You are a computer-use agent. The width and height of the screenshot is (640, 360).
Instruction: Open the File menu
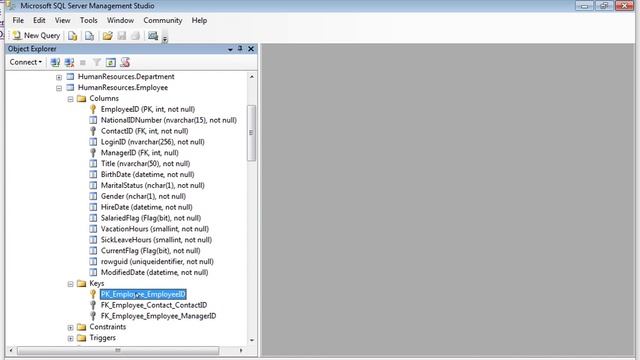coord(18,20)
